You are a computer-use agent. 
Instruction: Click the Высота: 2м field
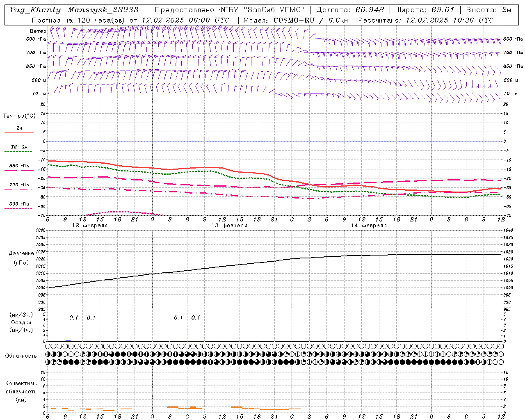click(x=488, y=10)
